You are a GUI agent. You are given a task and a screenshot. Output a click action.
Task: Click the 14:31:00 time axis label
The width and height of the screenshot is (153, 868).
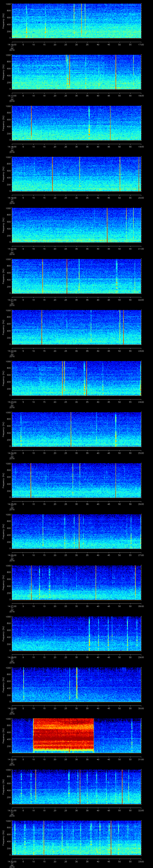tap(12, 810)
